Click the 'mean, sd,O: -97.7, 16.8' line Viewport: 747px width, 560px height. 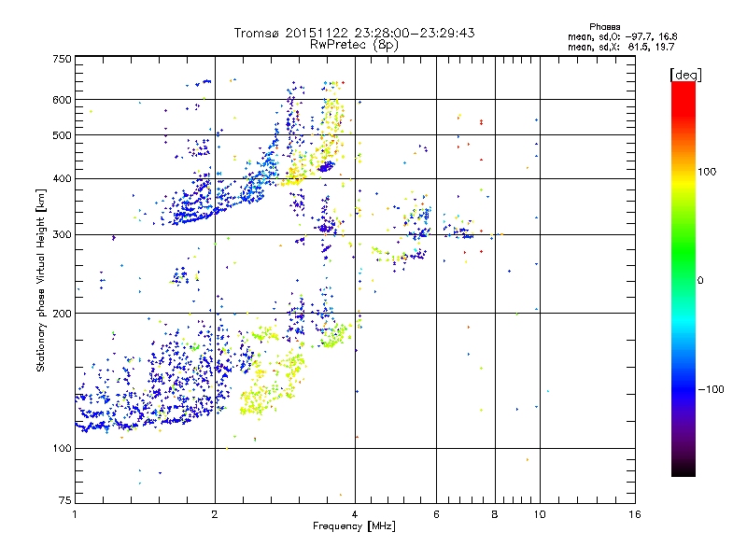pos(622,36)
